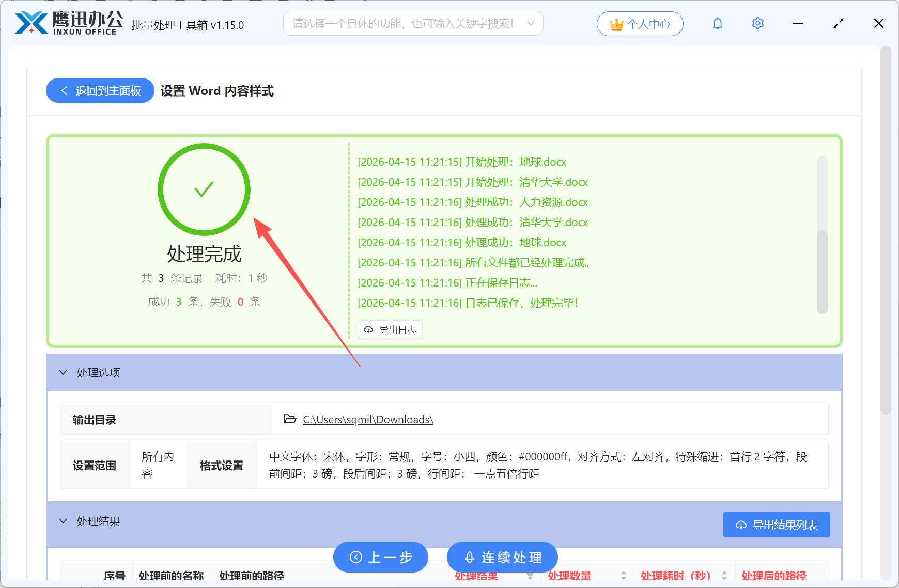Viewport: 899px width, 588px height.
Task: Open the settings gear icon
Action: [x=757, y=23]
